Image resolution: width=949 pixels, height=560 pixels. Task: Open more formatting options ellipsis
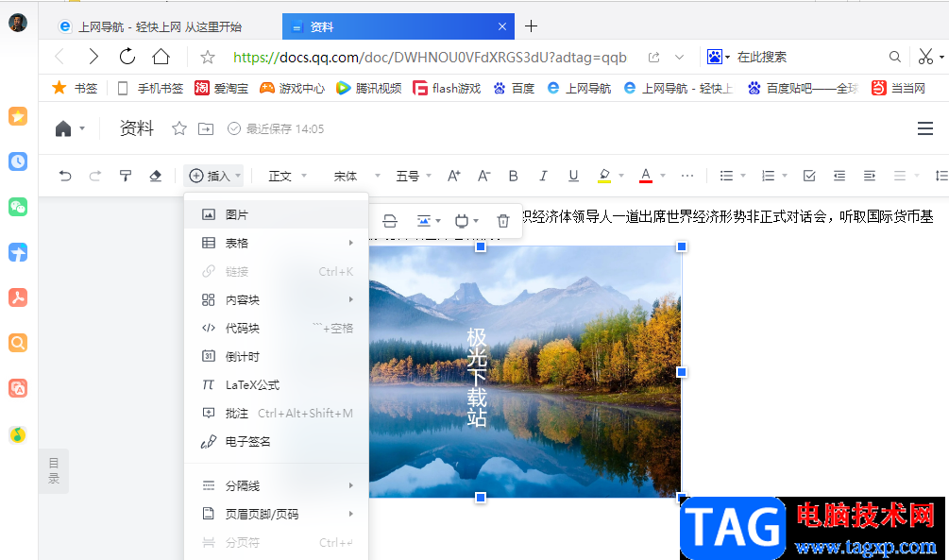686,177
